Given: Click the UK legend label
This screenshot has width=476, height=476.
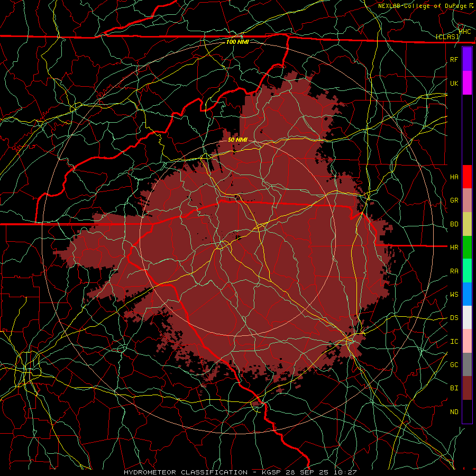Looking at the screenshot, I should pos(454,83).
